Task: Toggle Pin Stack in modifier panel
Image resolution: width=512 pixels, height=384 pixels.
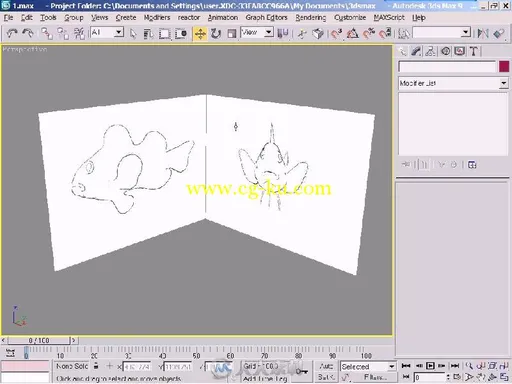Action: 406,164
